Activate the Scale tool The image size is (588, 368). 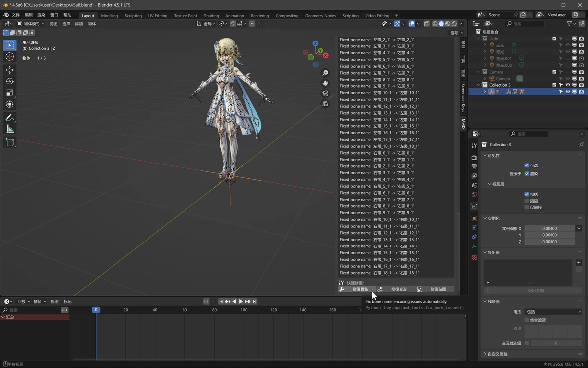pyautogui.click(x=10, y=93)
